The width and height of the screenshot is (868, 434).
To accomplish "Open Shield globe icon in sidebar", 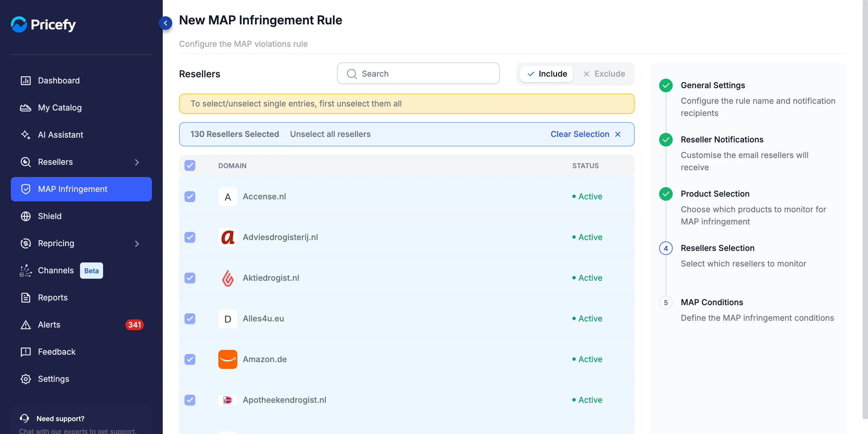I will (26, 216).
